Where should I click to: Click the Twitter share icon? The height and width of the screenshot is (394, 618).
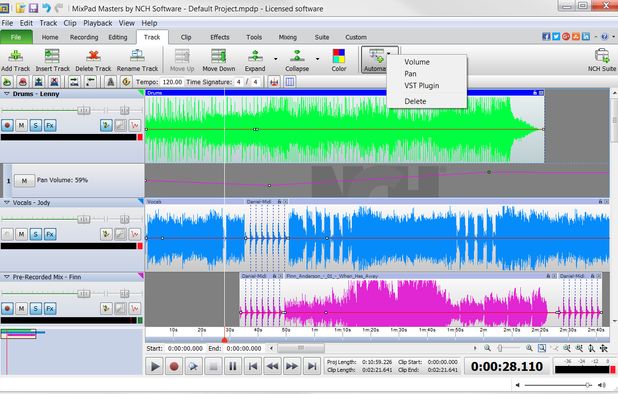[x=556, y=37]
